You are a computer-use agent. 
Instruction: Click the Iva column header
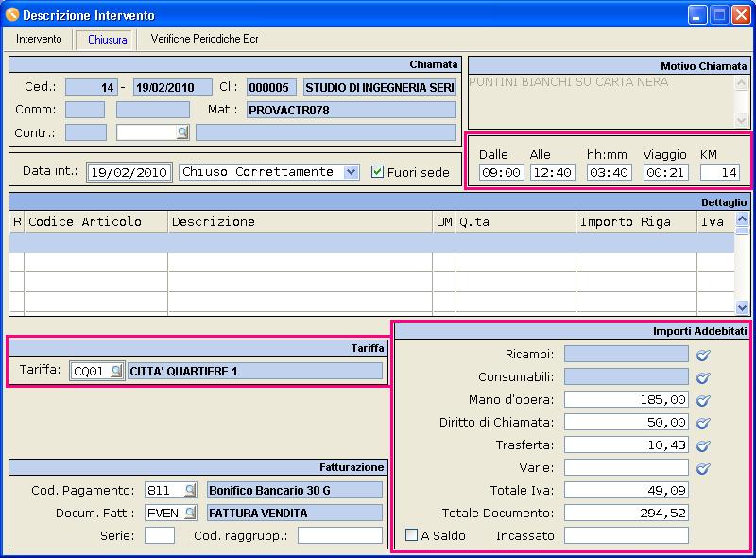(x=715, y=222)
